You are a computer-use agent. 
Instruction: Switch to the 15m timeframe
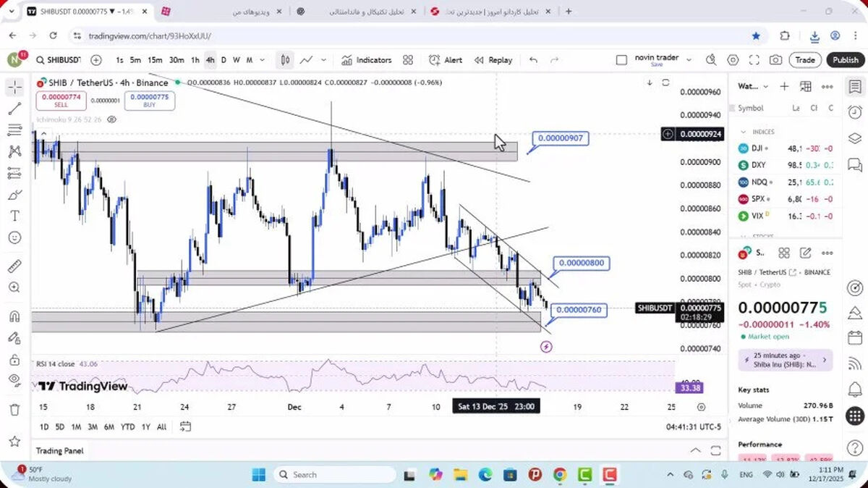155,60
